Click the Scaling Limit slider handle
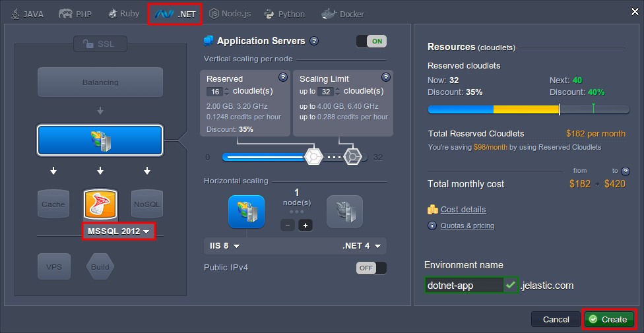 point(352,156)
